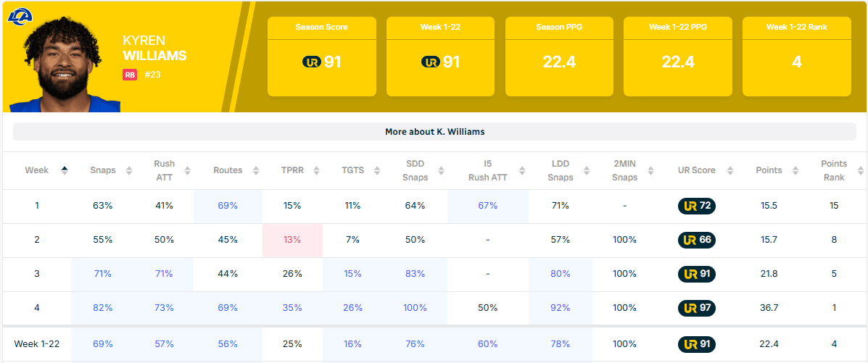Click the 21.8 points value in week 3
This screenshot has height=363, width=868.
(x=769, y=274)
